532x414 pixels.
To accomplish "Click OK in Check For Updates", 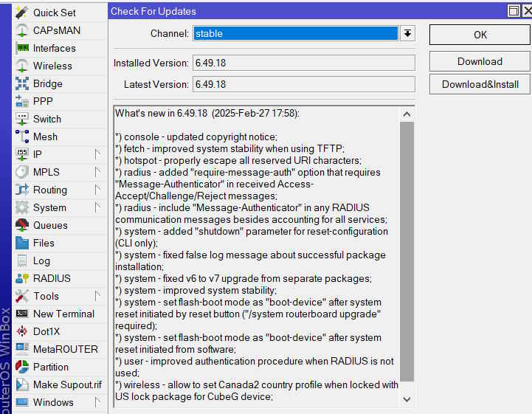I will 480,35.
